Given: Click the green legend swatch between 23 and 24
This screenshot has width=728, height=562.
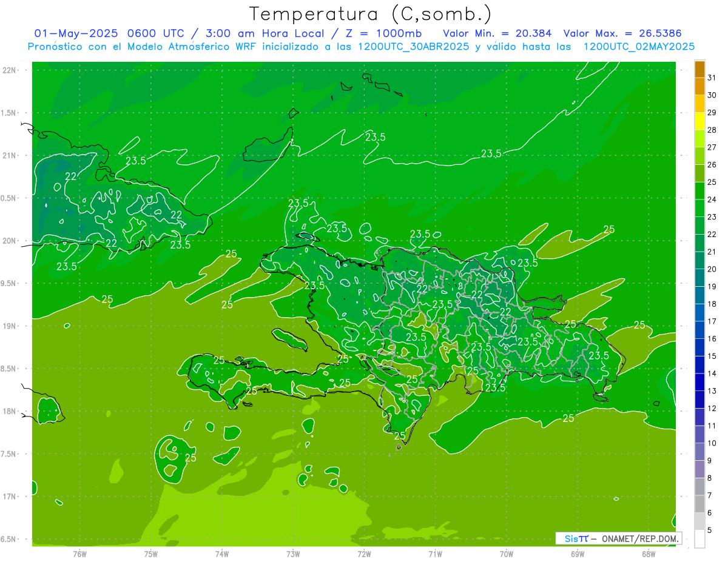Looking at the screenshot, I should click(699, 209).
